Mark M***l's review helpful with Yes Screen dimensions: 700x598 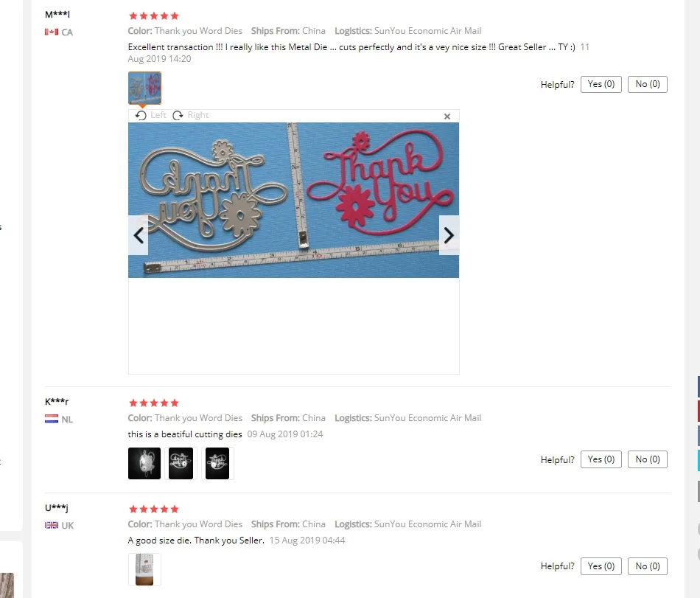click(x=601, y=84)
